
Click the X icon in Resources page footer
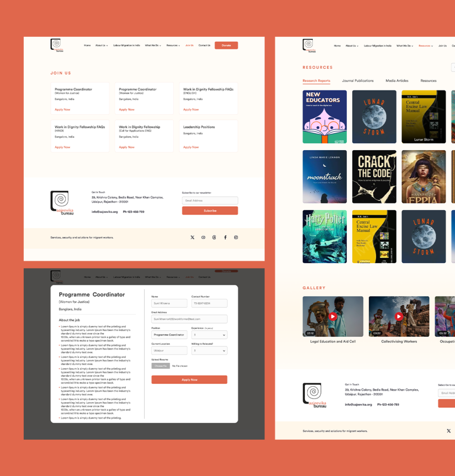tap(448, 431)
